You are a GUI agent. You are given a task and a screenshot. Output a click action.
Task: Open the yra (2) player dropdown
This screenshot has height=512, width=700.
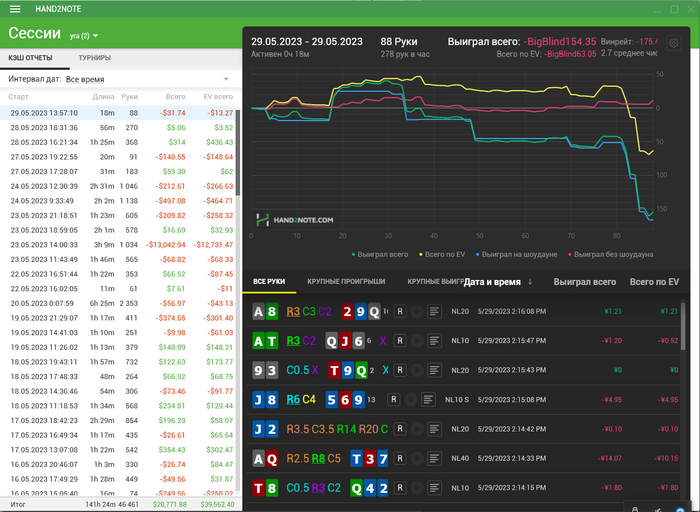(x=84, y=36)
